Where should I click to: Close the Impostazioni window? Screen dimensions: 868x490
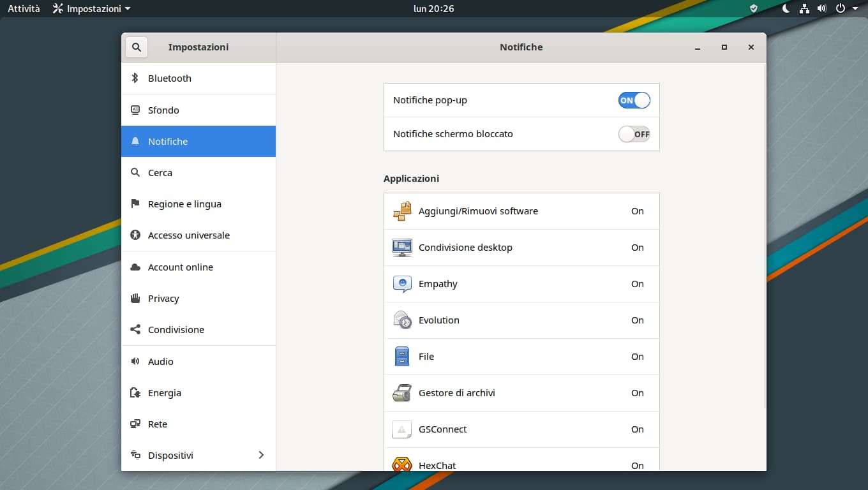tap(751, 47)
